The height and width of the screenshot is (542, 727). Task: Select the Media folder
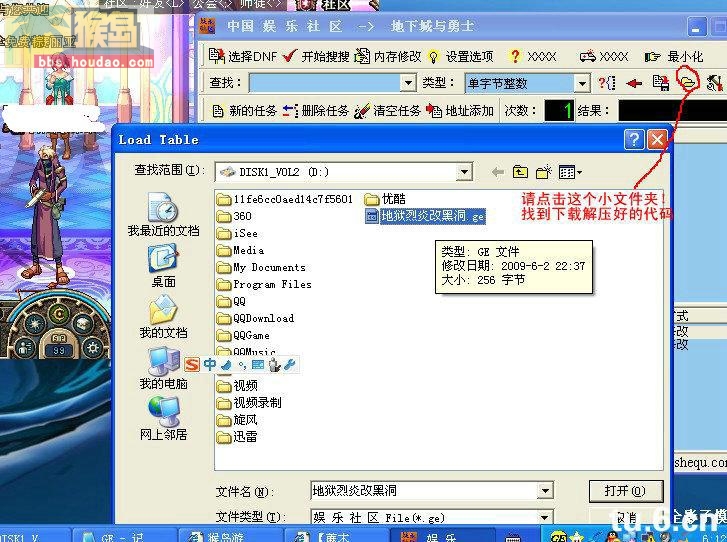pos(240,250)
